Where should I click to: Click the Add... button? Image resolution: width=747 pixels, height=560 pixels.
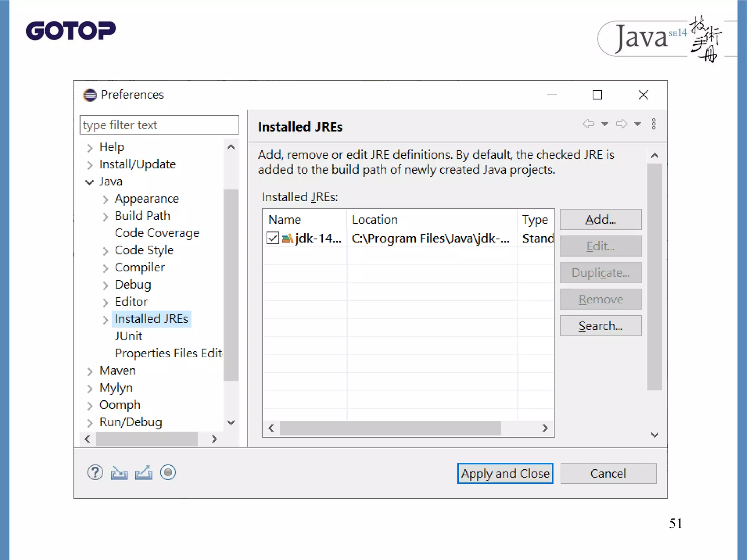coord(600,220)
